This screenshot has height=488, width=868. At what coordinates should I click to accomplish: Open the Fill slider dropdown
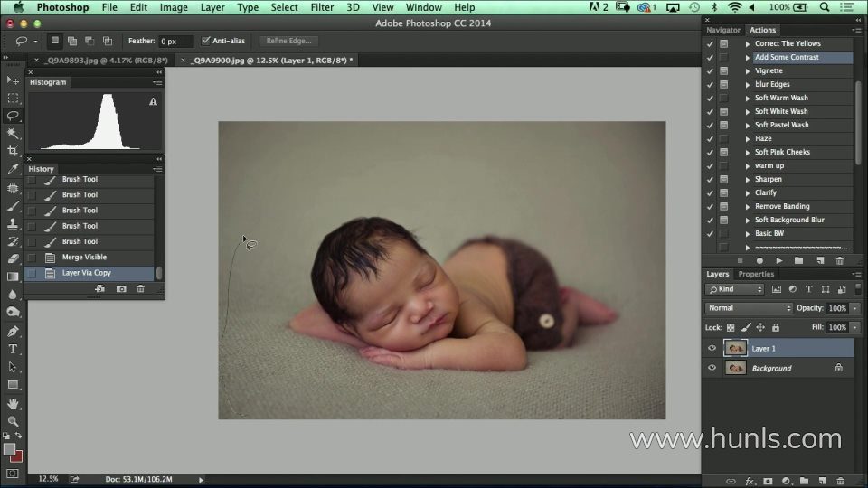855,327
